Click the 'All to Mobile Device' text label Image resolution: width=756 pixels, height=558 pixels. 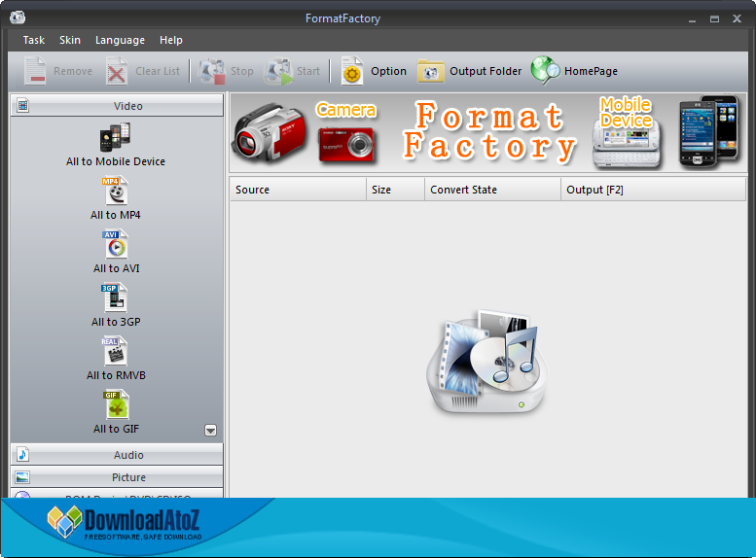[x=116, y=161]
